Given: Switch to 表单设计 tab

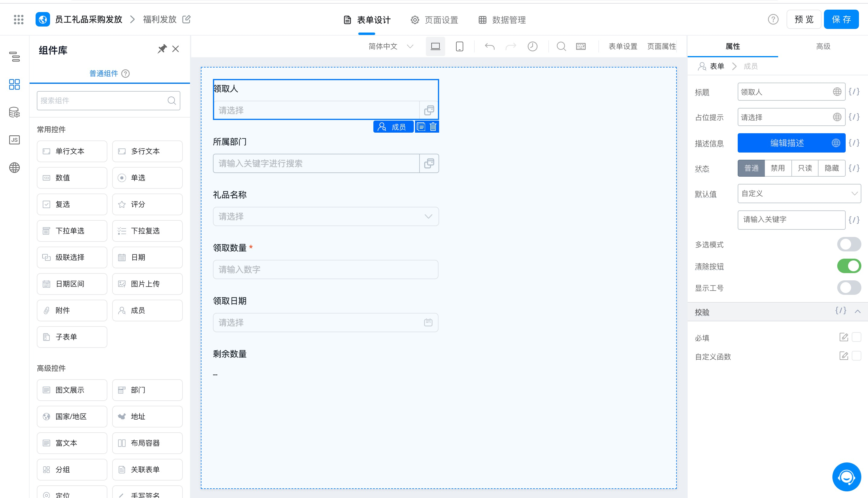Looking at the screenshot, I should 367,20.
